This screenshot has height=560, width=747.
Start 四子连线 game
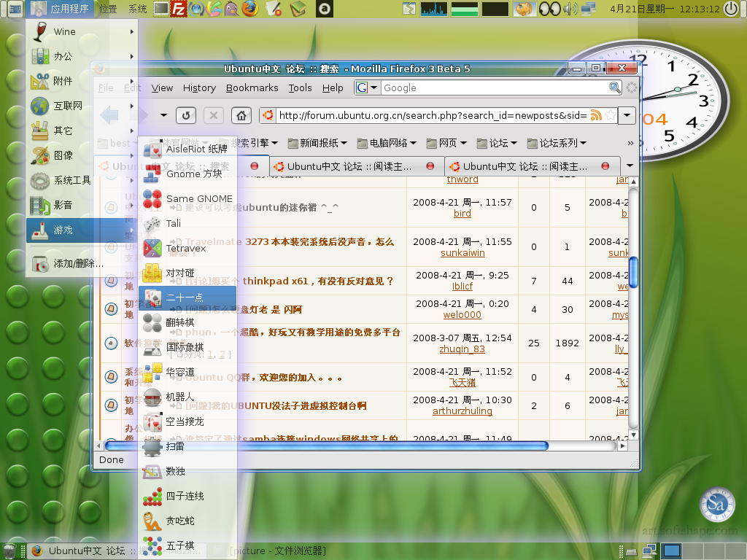(x=187, y=496)
